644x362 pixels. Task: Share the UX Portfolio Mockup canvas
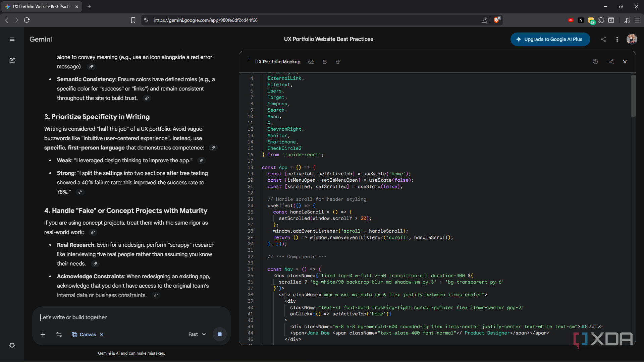611,62
